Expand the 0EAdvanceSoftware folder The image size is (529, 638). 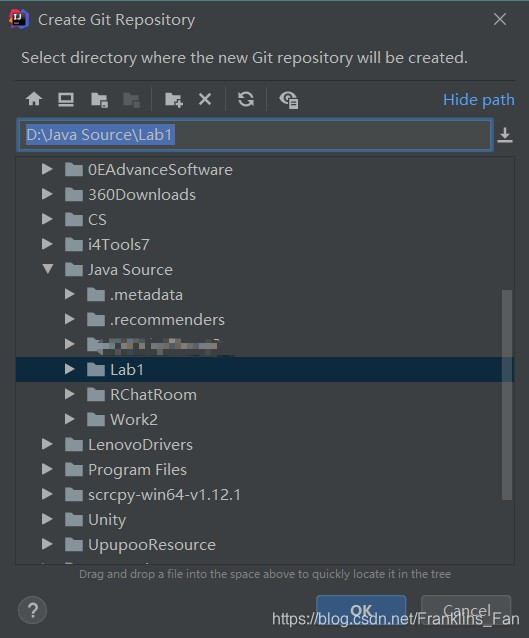coord(47,169)
